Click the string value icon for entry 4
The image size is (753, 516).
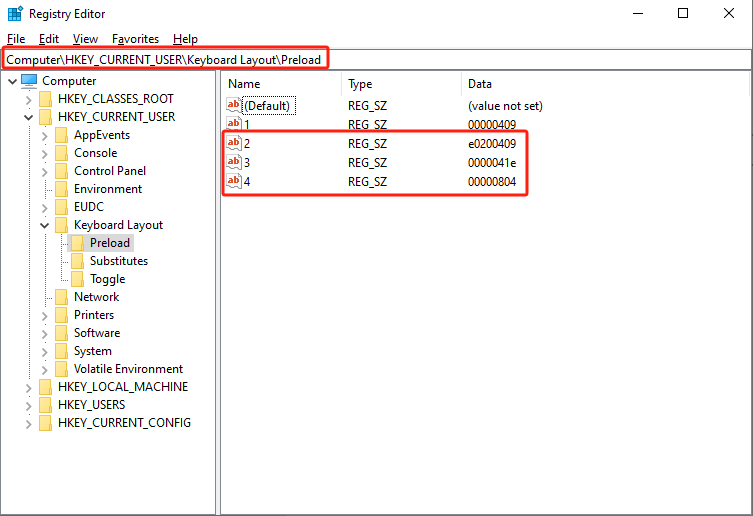pos(234,181)
